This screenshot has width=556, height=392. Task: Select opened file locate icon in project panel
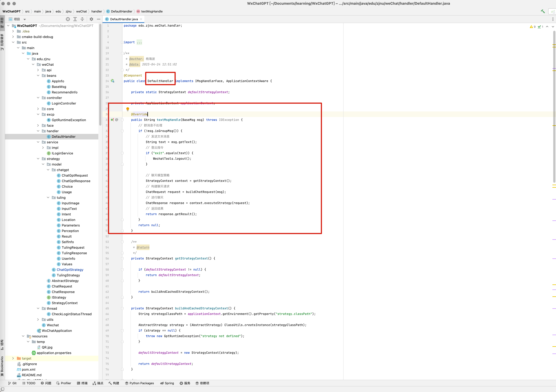click(x=68, y=19)
